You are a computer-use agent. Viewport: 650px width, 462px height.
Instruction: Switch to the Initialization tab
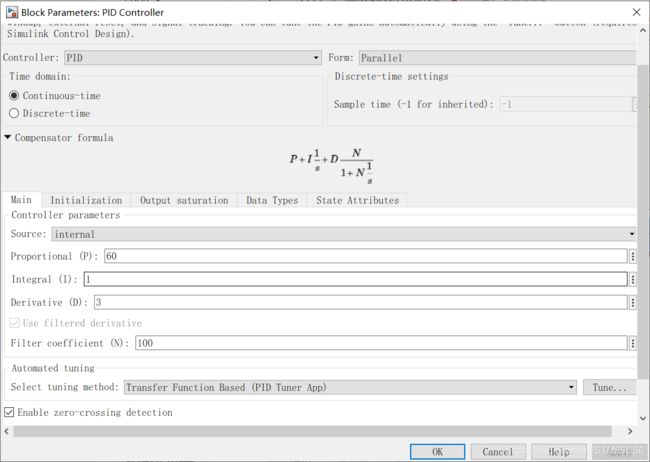(x=86, y=200)
